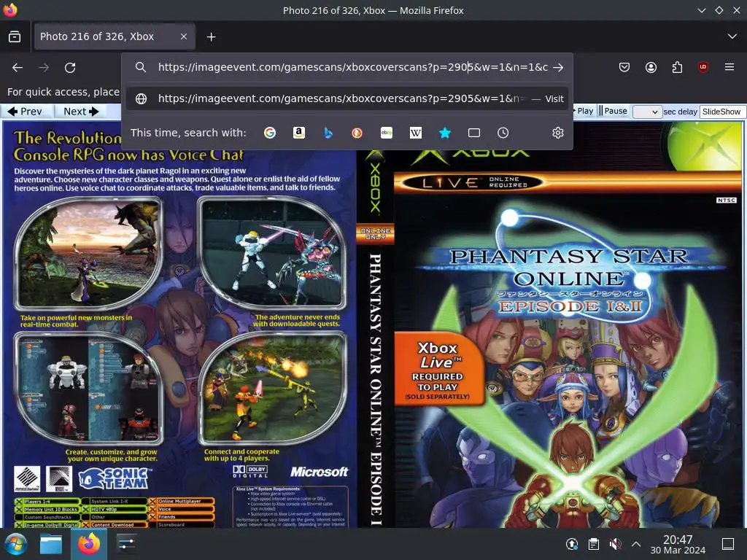Select the Visit URL suggestion row
The width and height of the screenshot is (747, 560).
pos(347,98)
